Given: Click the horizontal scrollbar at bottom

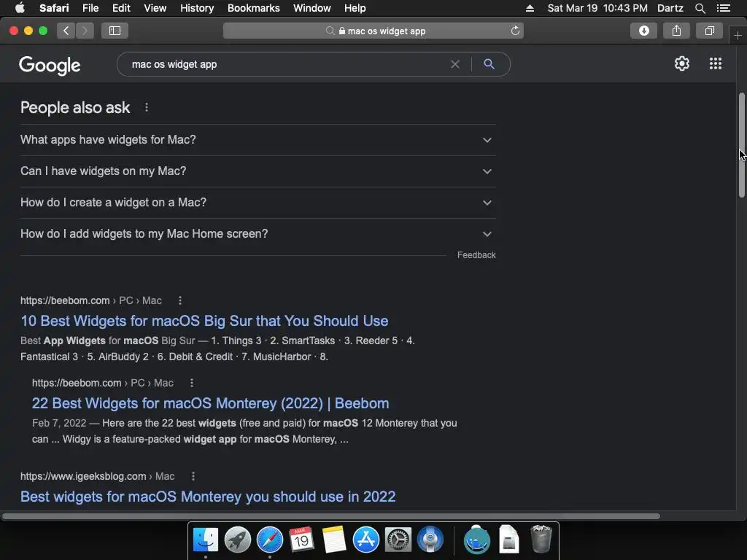Looking at the screenshot, I should coord(331,516).
